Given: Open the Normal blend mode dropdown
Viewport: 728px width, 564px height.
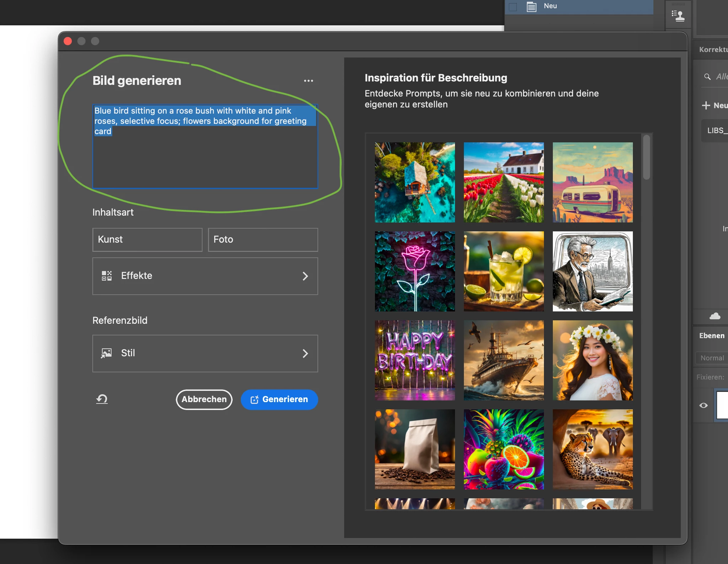Looking at the screenshot, I should (712, 358).
